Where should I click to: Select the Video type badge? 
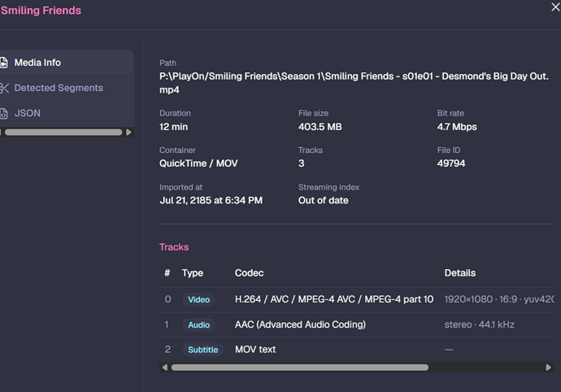[x=199, y=299]
